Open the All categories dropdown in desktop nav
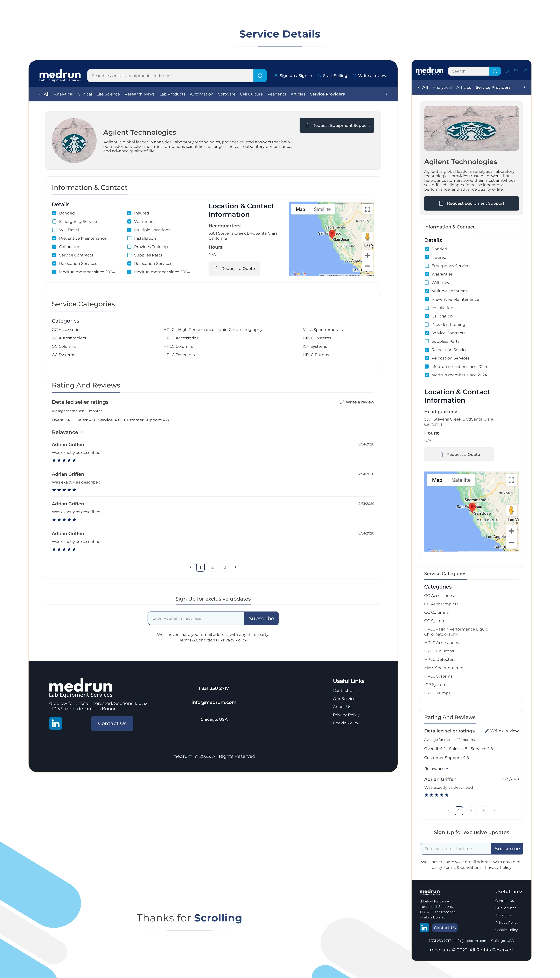The height and width of the screenshot is (978, 560). (x=44, y=94)
